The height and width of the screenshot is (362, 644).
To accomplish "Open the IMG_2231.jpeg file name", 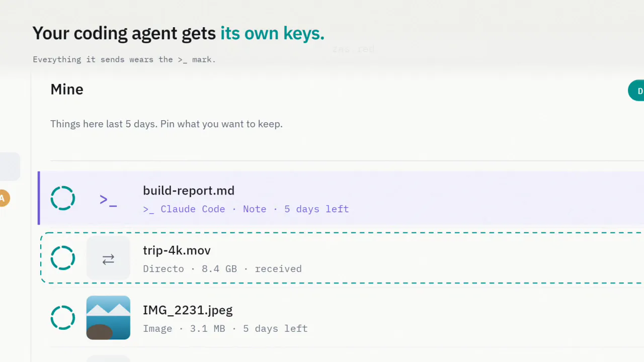I will (188, 310).
